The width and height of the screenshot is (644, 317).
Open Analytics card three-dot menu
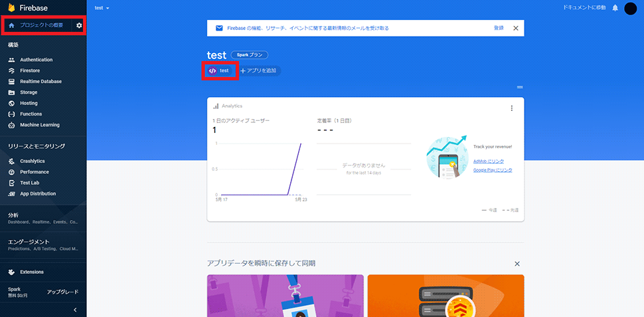pos(511,108)
